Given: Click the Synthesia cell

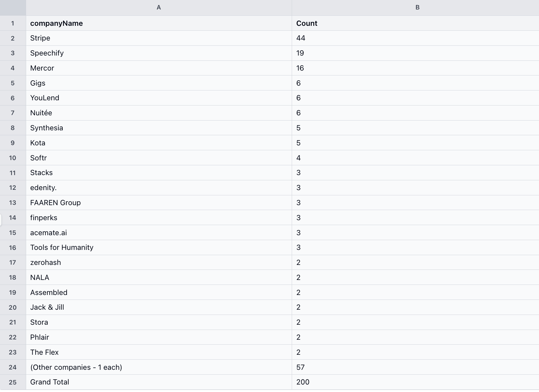Looking at the screenshot, I should pyautogui.click(x=159, y=128).
